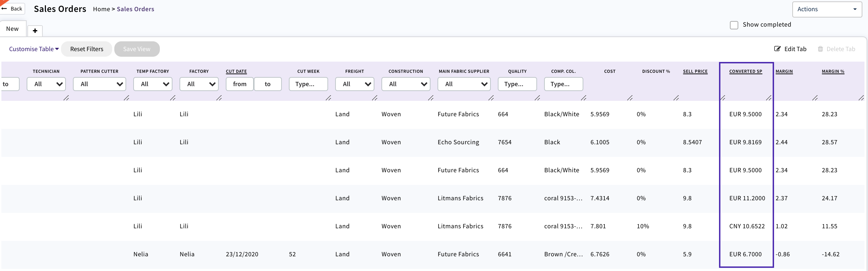
Task: Enable the Show completed checkbox
Action: pyautogui.click(x=734, y=25)
